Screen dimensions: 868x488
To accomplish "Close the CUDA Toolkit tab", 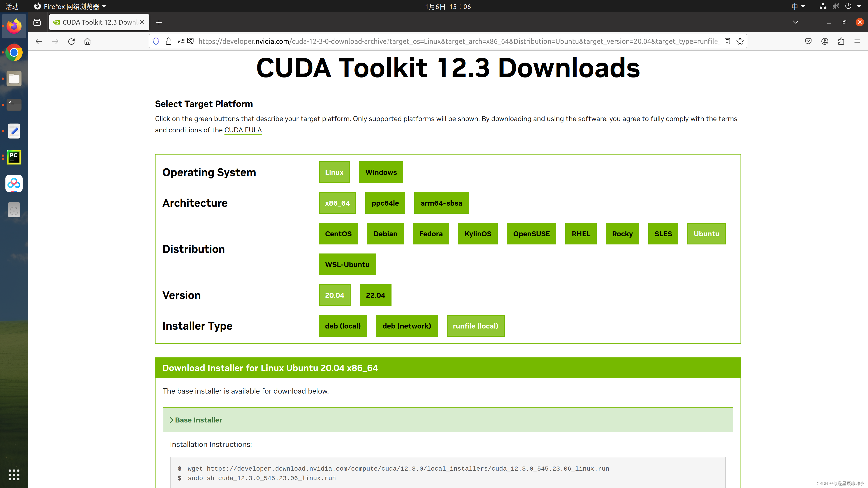I will point(142,22).
